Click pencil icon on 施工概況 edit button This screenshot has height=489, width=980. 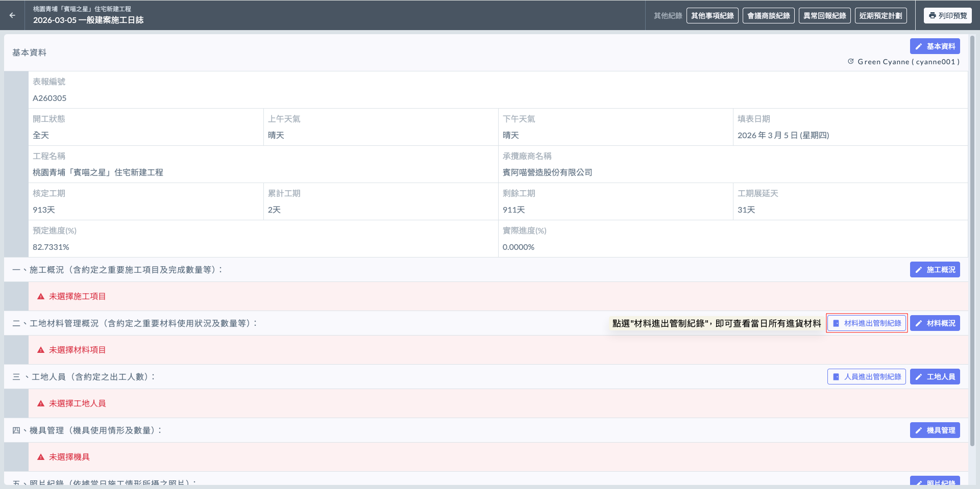919,270
